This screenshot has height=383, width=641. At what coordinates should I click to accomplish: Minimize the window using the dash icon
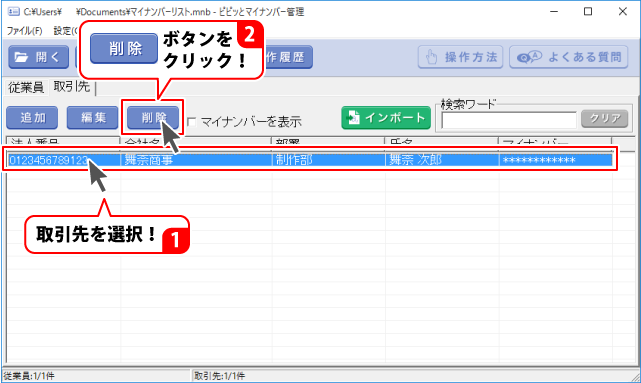click(x=554, y=11)
